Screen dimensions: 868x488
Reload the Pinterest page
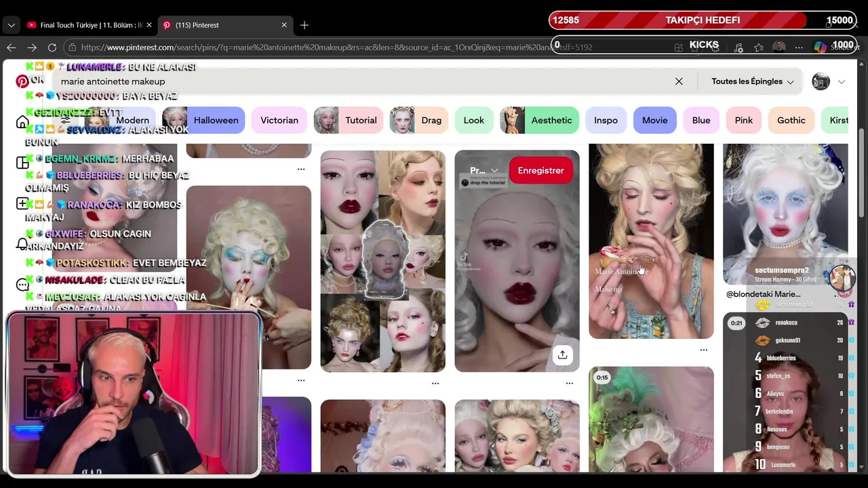52,47
